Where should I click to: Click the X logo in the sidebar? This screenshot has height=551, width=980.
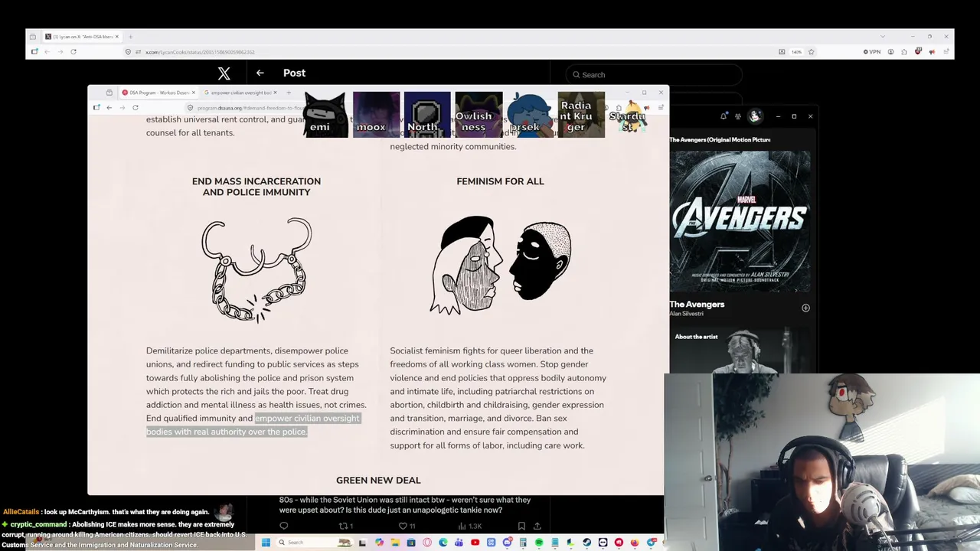(224, 73)
